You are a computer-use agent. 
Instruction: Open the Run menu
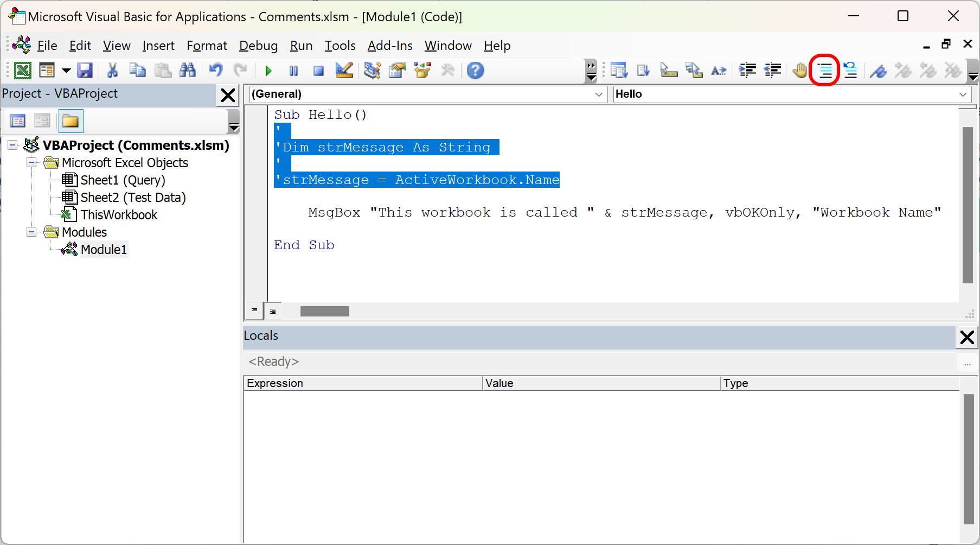[301, 46]
